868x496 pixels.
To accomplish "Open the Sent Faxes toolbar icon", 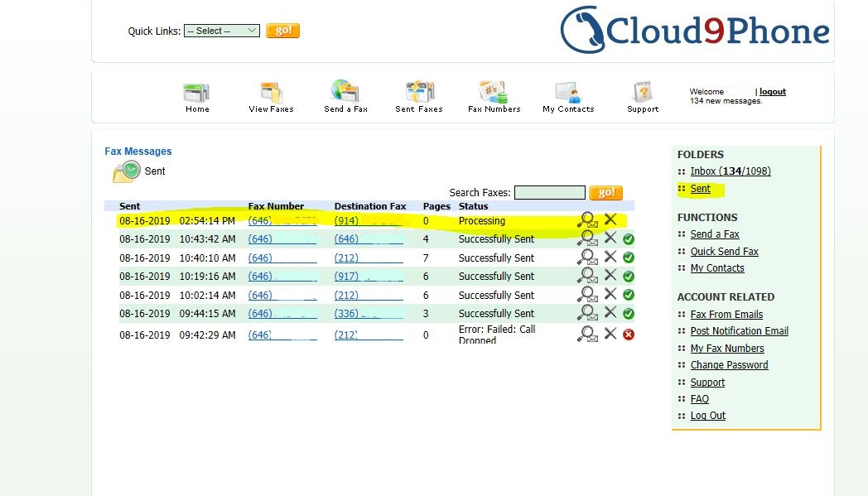I will tap(419, 97).
